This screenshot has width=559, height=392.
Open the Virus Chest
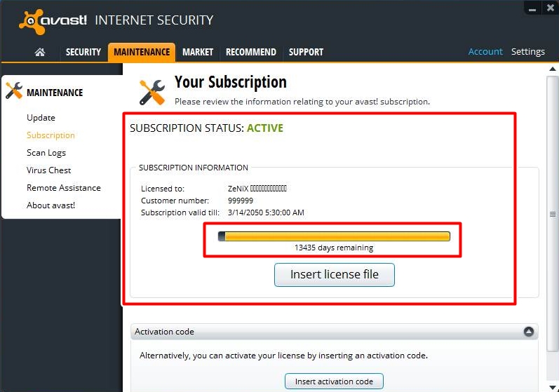[x=49, y=170]
